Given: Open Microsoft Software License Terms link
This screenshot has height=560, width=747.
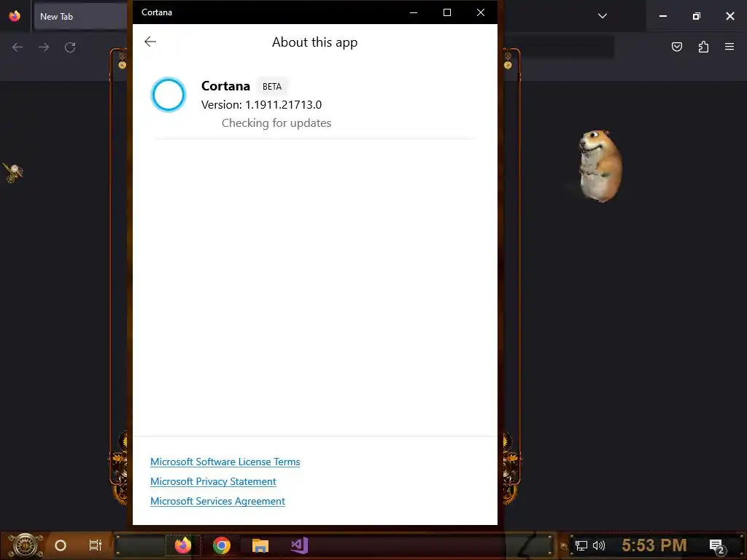Looking at the screenshot, I should [225, 462].
